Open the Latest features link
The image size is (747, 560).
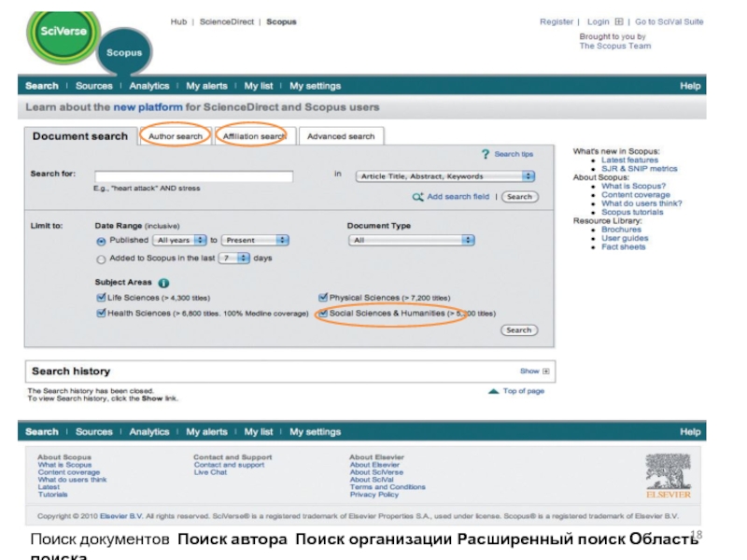[x=629, y=160]
